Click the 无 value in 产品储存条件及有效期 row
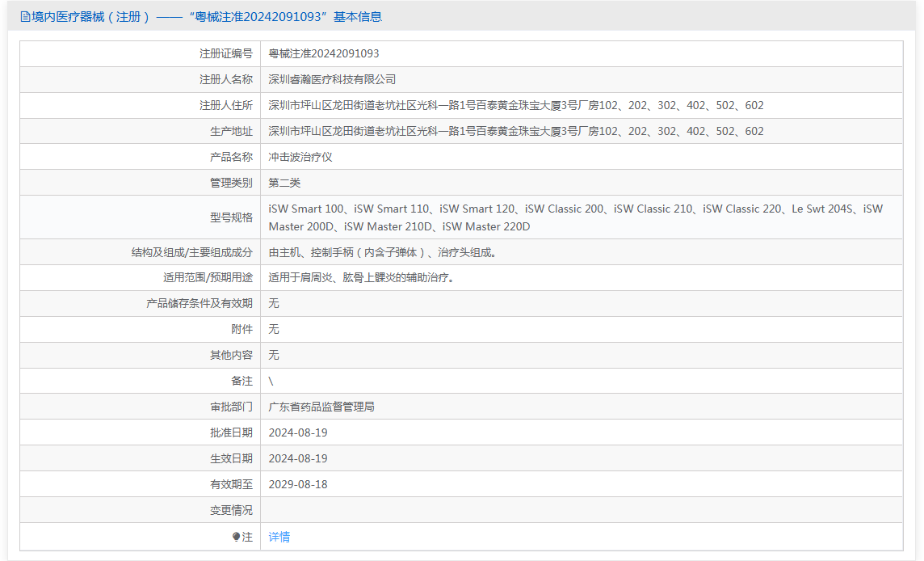Screen dimensions: 924x561 pos(274,304)
